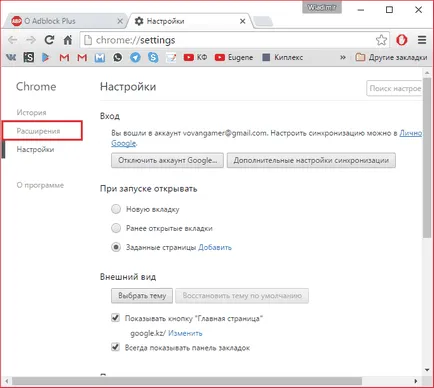
Task: Click the vertical scrollbar thumb
Action: tap(427, 158)
